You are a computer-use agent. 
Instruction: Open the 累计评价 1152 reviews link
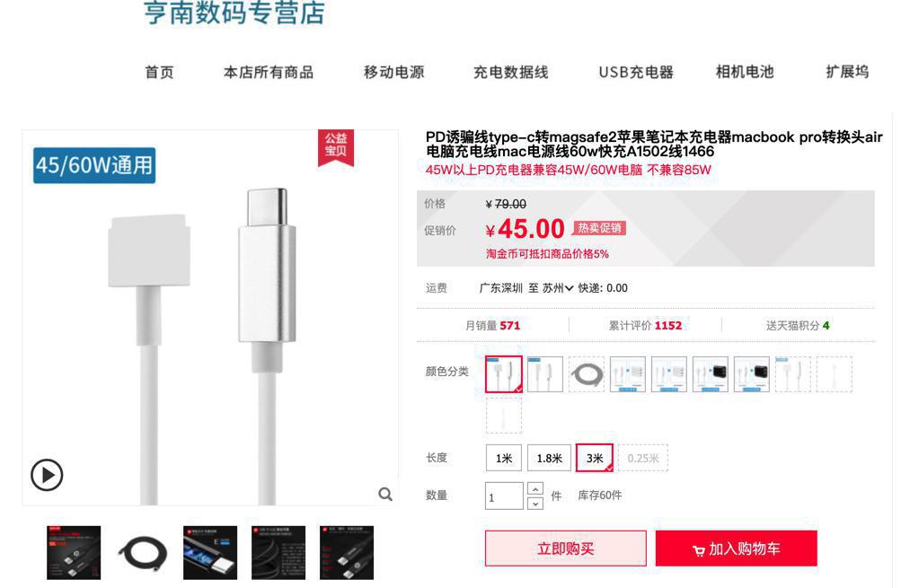pos(645,326)
